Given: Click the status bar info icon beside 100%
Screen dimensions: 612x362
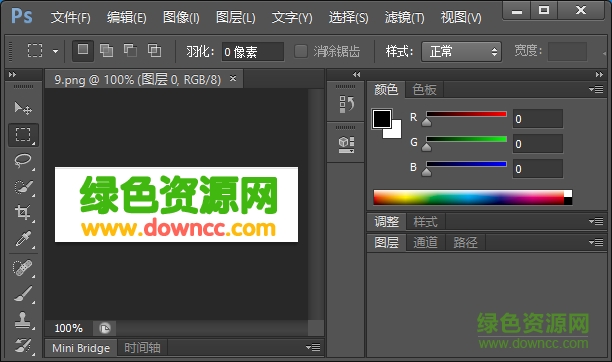Looking at the screenshot, I should (x=105, y=328).
